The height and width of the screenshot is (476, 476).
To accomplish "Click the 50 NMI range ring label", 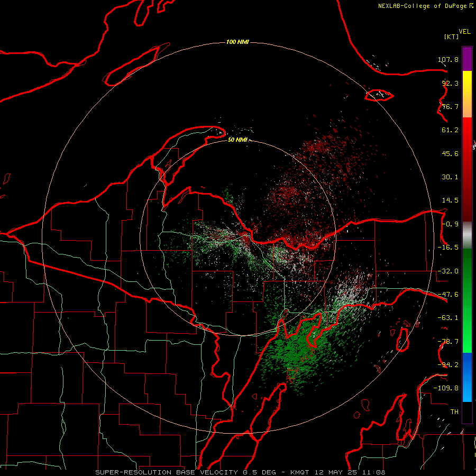I will coord(237,140).
